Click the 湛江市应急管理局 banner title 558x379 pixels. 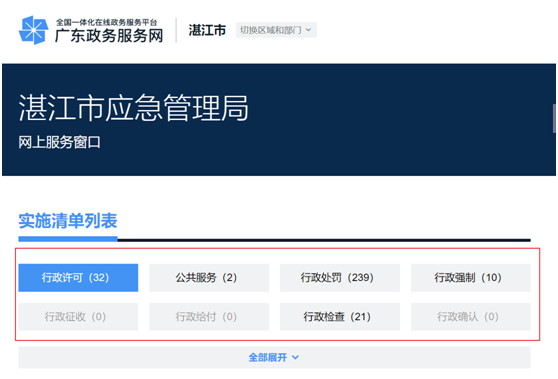133,108
